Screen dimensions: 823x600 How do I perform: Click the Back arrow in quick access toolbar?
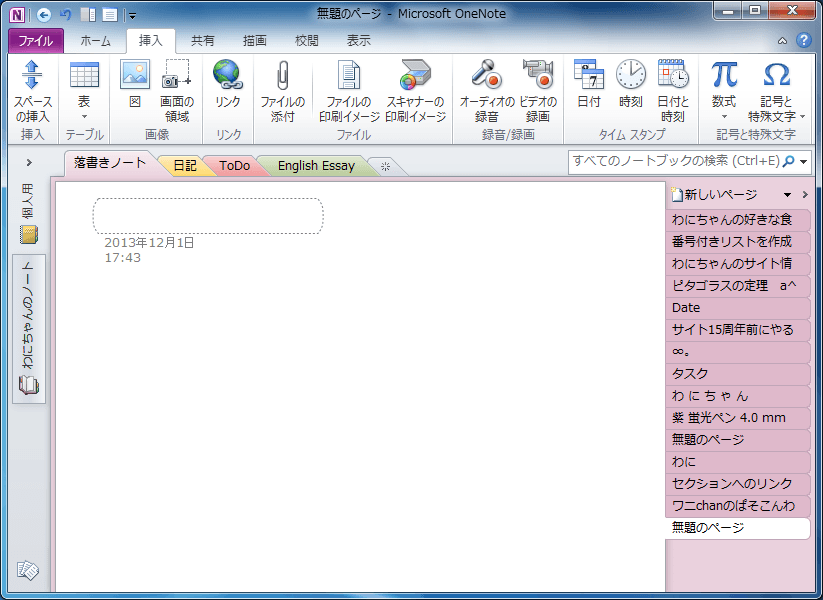(x=44, y=15)
